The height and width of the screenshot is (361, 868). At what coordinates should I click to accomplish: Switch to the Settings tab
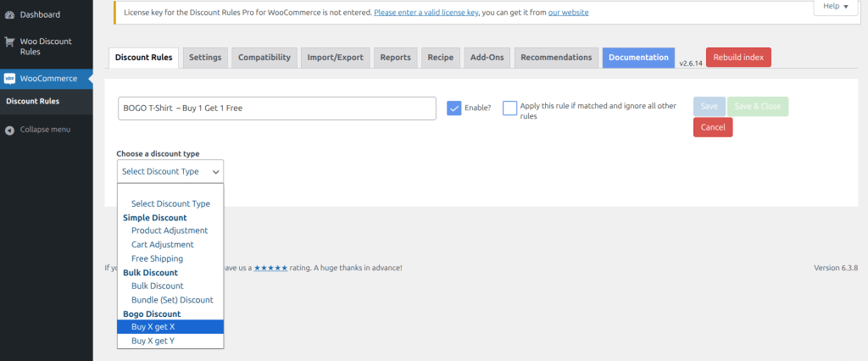pos(205,58)
